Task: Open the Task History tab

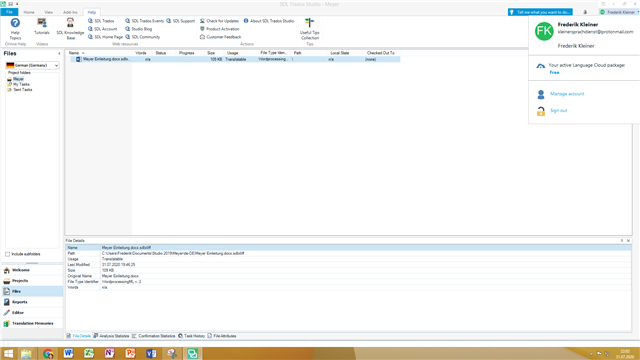Action: tap(192, 336)
